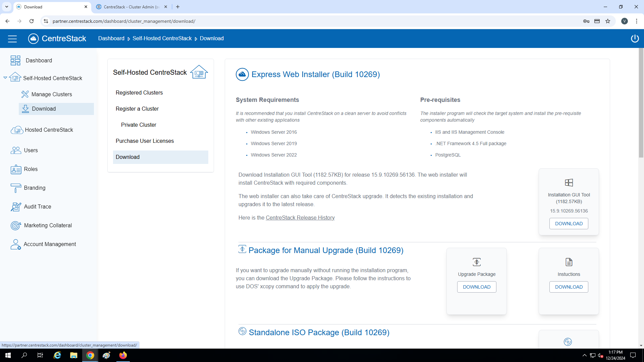Click the Standalone ISO Package disc icon

point(242,331)
